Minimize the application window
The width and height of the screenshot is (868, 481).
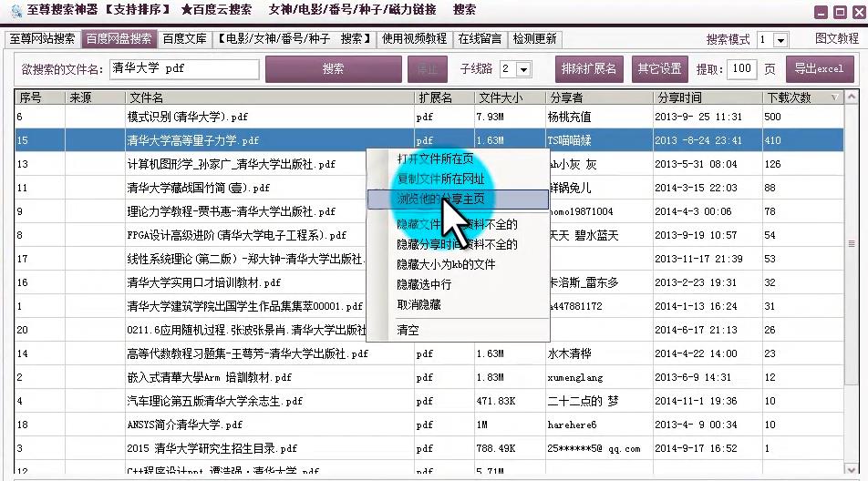821,12
